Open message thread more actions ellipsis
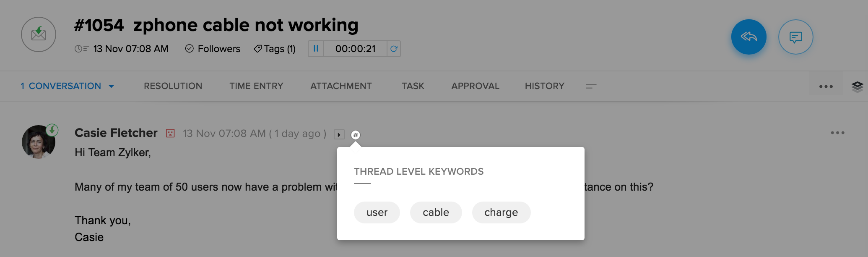The width and height of the screenshot is (868, 257). point(837,133)
